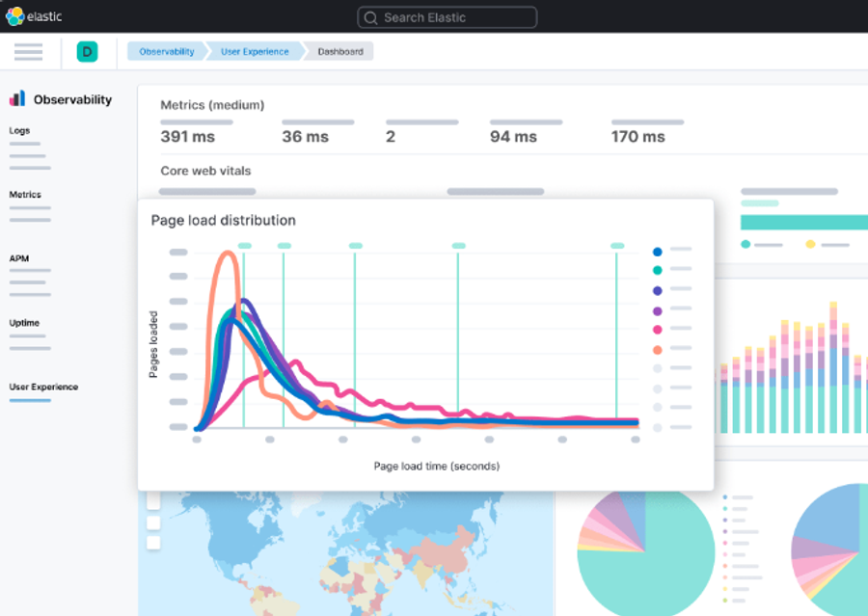Click the Observability breadcrumb
The image size is (868, 616).
(167, 51)
